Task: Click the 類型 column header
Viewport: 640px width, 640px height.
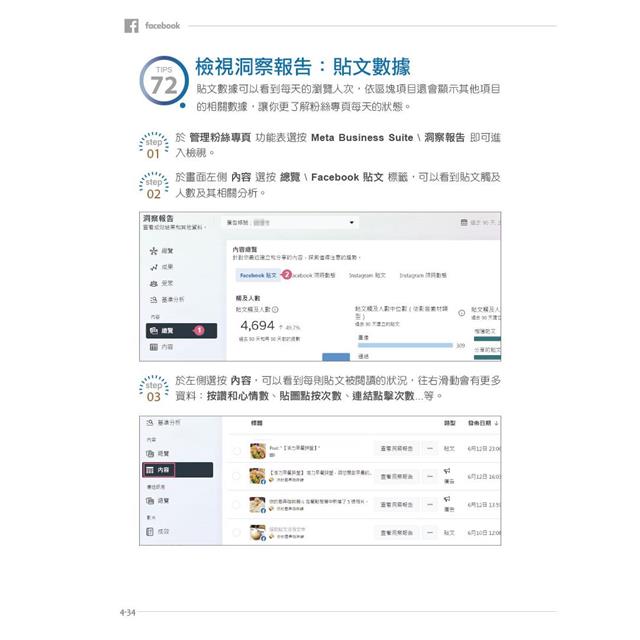Action: coord(449,423)
